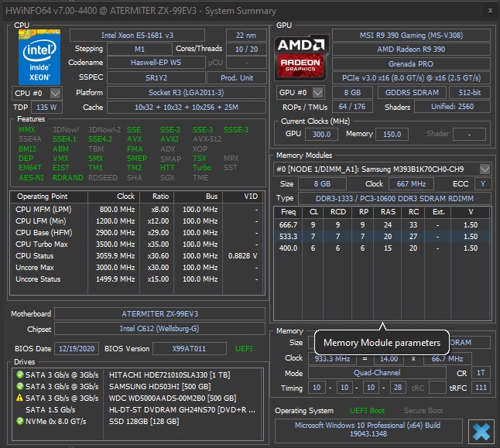Click the Unified: 2560 shaders field
Screen dimensions: 500x448
(x=452, y=107)
